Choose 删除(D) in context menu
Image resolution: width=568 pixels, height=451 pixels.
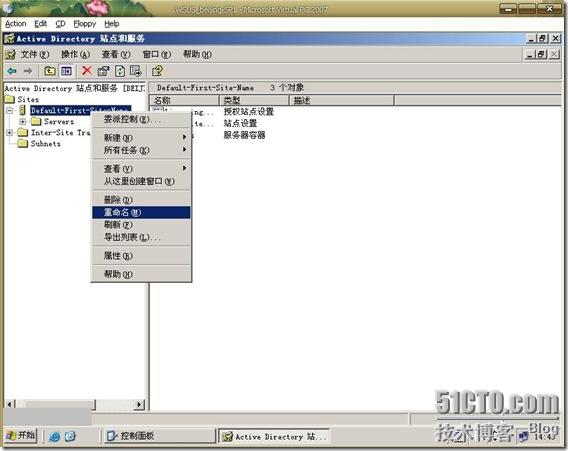pos(141,200)
